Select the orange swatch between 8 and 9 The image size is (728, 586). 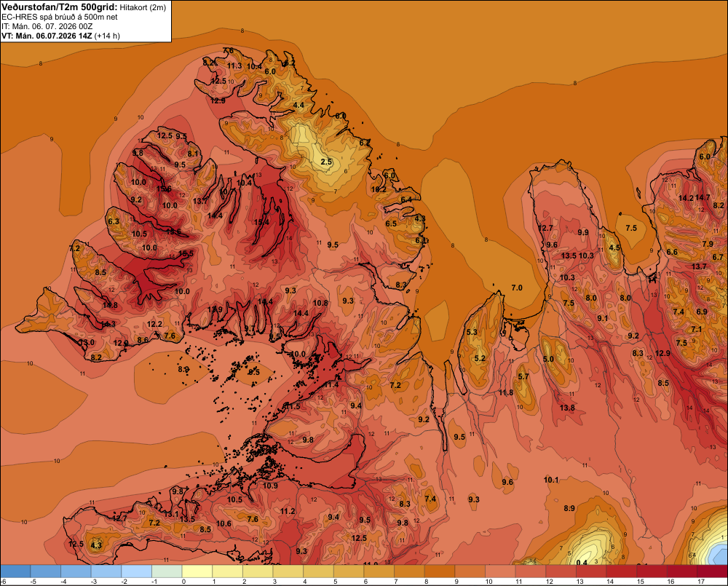click(x=440, y=571)
